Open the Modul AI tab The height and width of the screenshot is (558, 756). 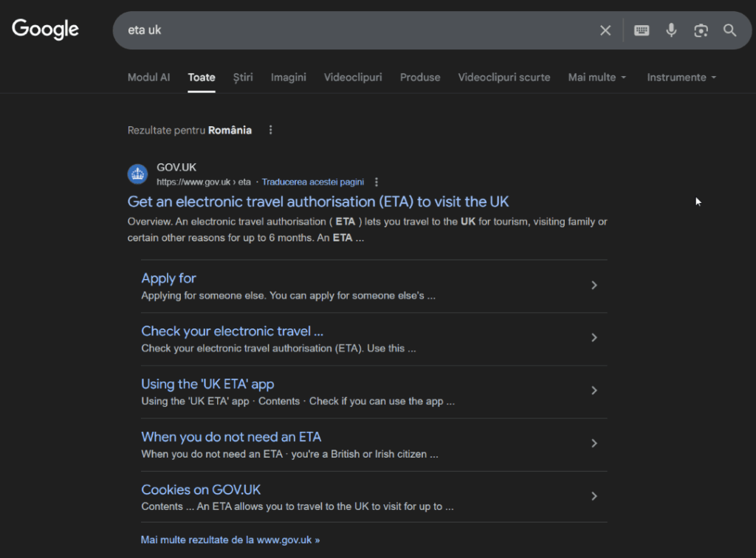tap(148, 77)
